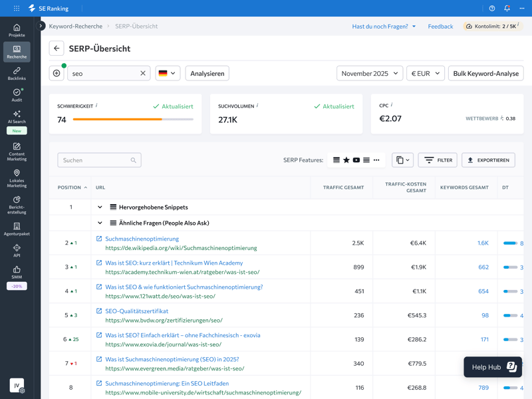Collapse the Ähnliche Fragen row

100,223
